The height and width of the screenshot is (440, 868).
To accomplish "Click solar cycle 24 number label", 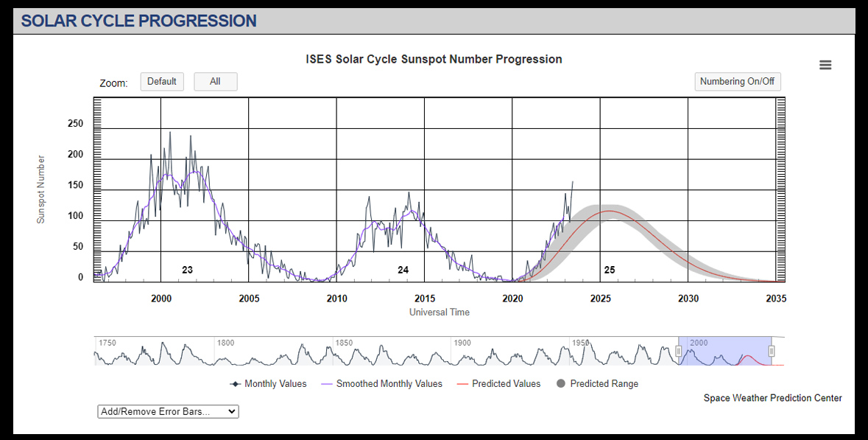I will coord(403,270).
